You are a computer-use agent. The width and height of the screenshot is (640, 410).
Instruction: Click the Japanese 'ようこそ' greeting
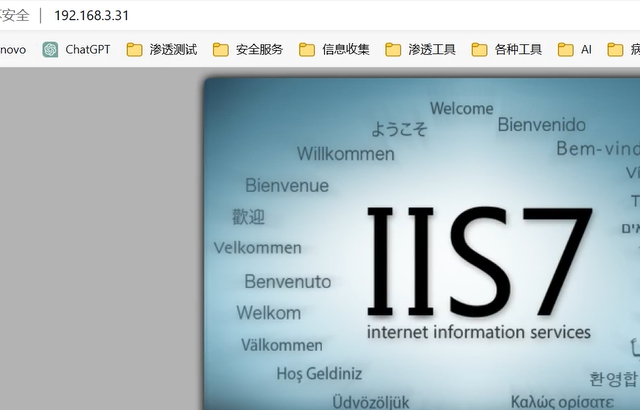(x=399, y=129)
